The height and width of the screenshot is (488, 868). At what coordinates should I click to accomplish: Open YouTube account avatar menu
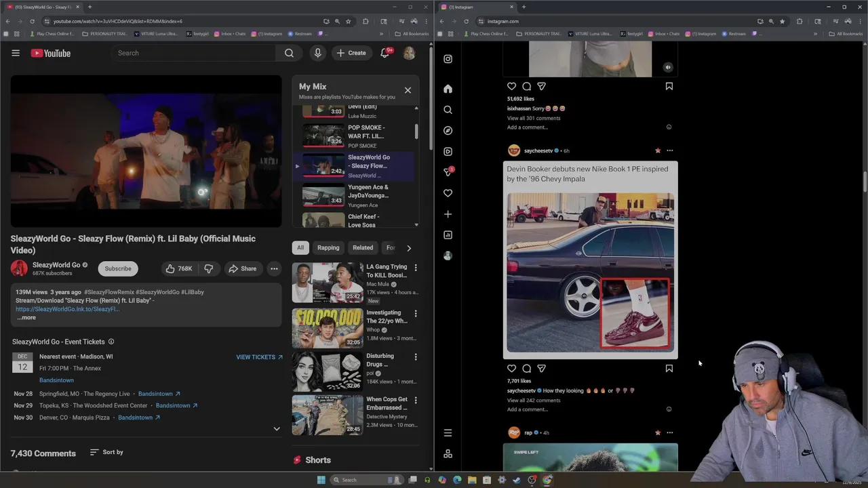(409, 53)
